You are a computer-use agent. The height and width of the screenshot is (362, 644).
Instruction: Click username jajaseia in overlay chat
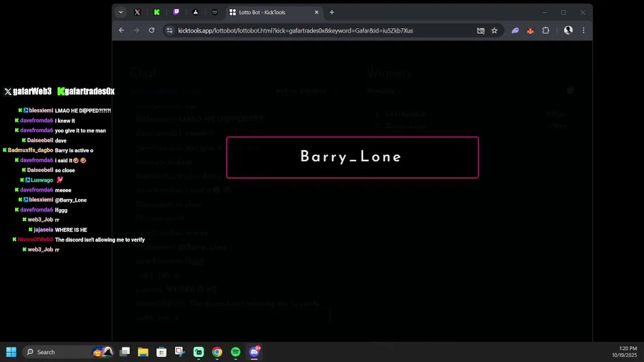[x=43, y=230]
